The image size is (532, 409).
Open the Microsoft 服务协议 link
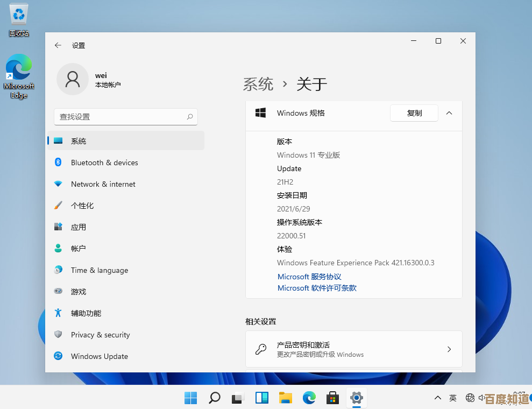pyautogui.click(x=310, y=276)
